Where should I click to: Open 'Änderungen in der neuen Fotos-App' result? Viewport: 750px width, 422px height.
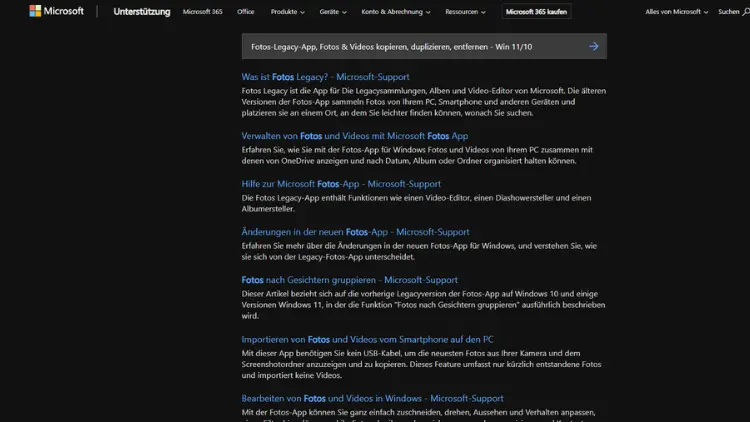355,232
